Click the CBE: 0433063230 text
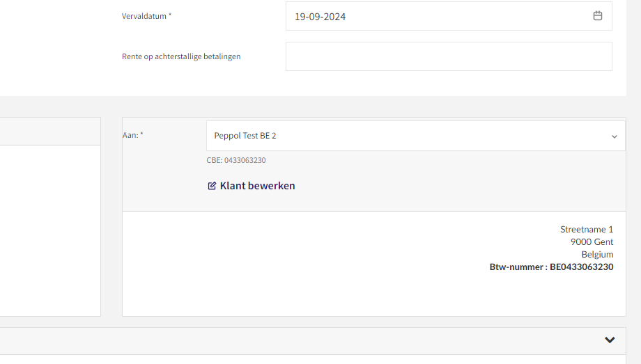The height and width of the screenshot is (364, 641). pos(236,160)
